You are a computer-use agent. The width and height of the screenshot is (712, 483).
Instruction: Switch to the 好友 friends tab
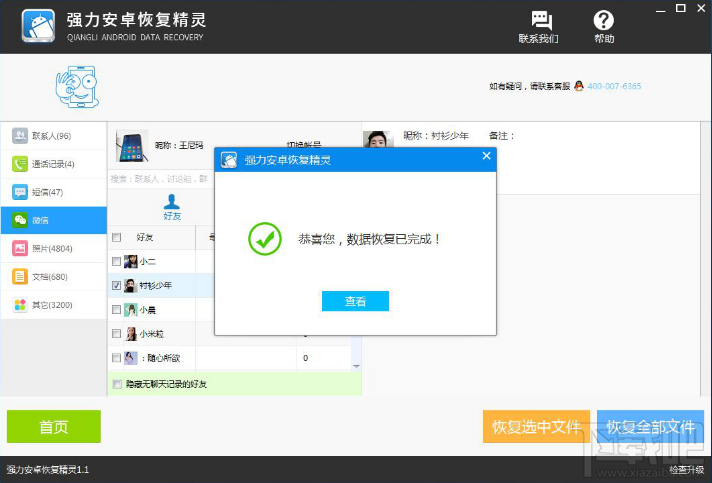click(x=172, y=207)
